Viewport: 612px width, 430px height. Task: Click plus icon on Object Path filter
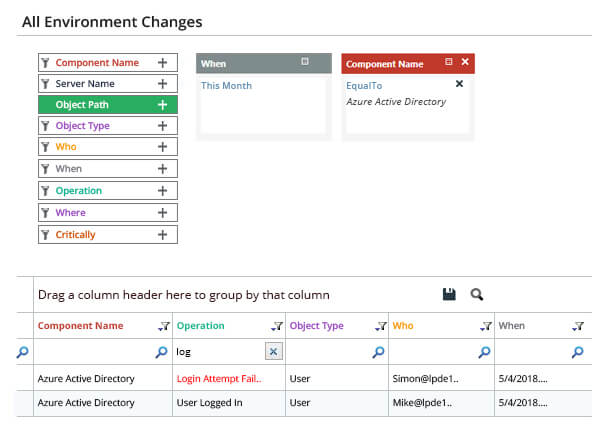click(162, 105)
